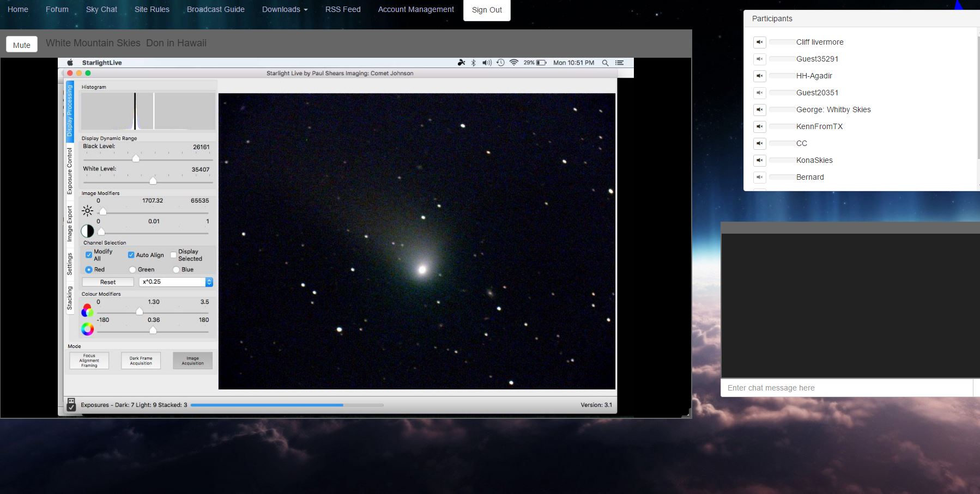
Task: Open the Account Management link
Action: [x=416, y=9]
